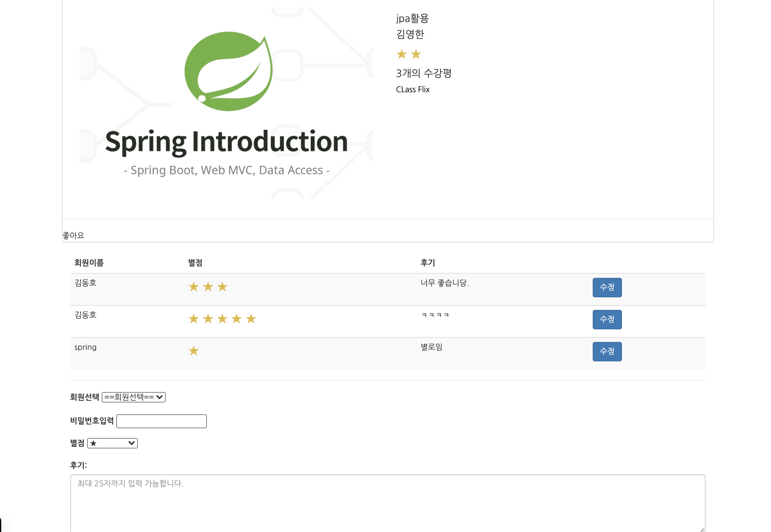Viewport: 771px width, 532px height.
Task: Open the 별점 star rating dropdown
Action: 112,443
